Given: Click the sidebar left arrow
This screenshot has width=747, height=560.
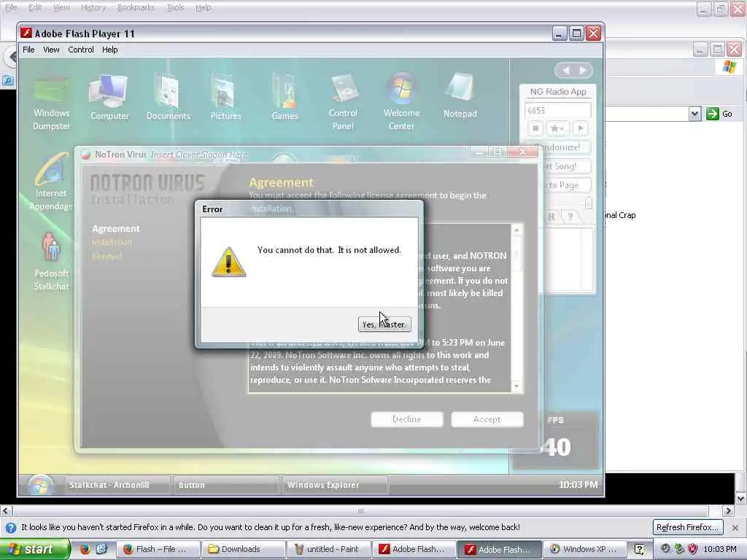Looking at the screenshot, I should pyautogui.click(x=565, y=71).
